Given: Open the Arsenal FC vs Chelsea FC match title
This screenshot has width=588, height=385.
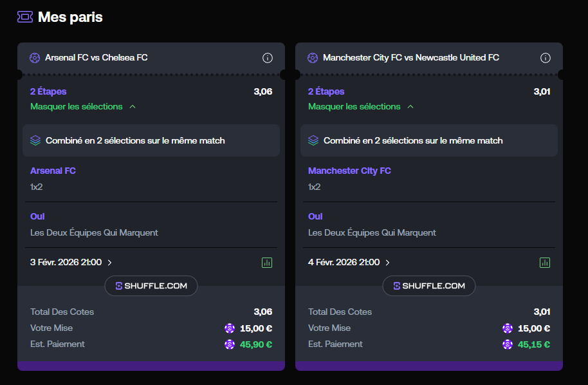Looking at the screenshot, I should [96, 57].
